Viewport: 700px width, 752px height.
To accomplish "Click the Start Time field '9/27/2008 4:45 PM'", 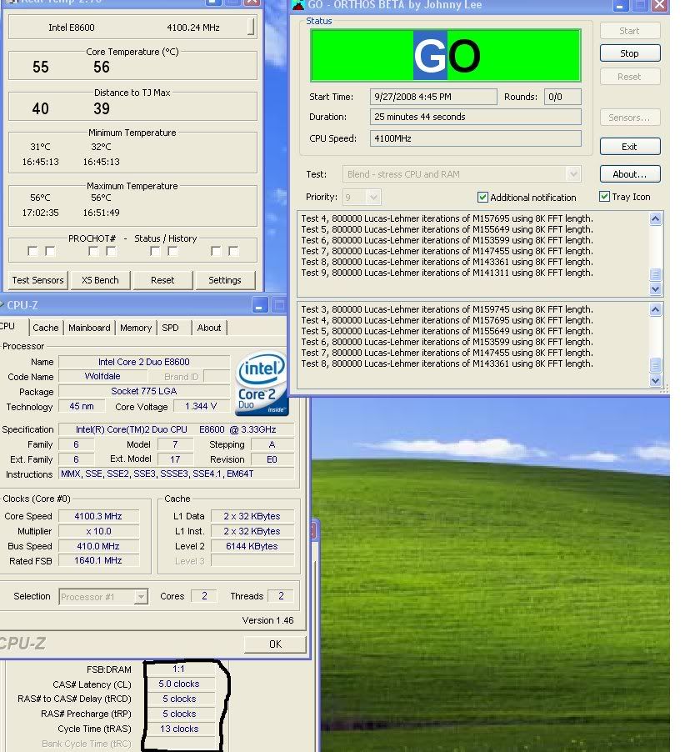I will point(433,97).
